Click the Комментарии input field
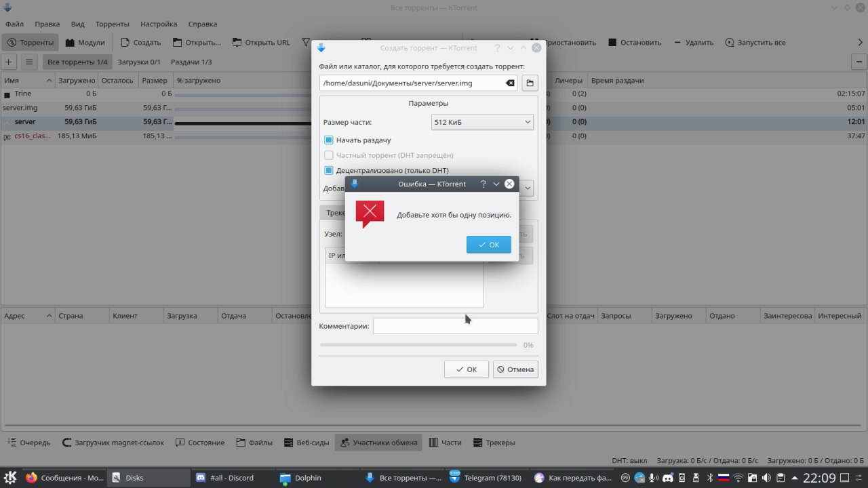The width and height of the screenshot is (868, 488). (x=455, y=326)
